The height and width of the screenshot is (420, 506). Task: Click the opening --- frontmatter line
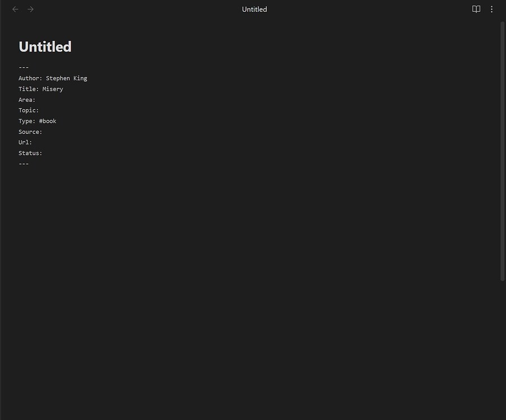(24, 67)
